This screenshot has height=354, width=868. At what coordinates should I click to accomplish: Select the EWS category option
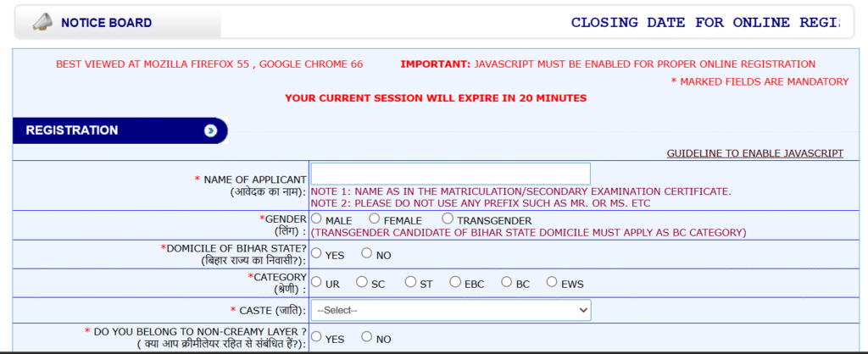pyautogui.click(x=552, y=283)
